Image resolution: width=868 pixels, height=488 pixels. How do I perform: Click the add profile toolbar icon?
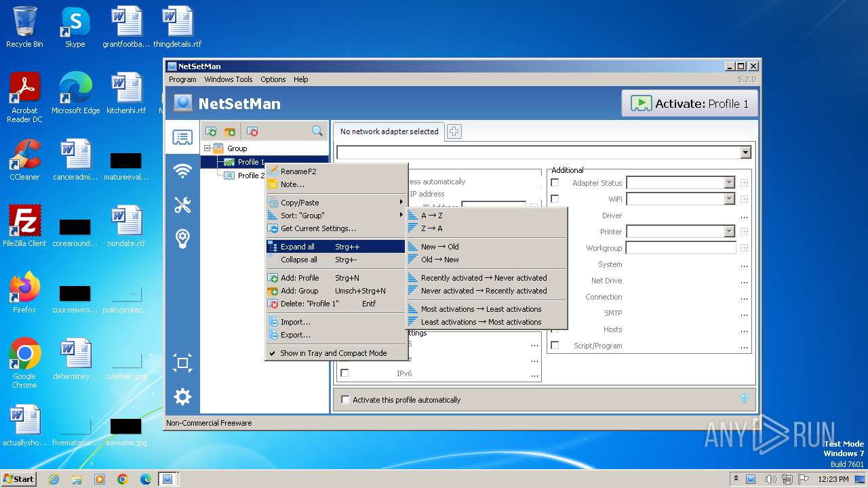tap(211, 131)
